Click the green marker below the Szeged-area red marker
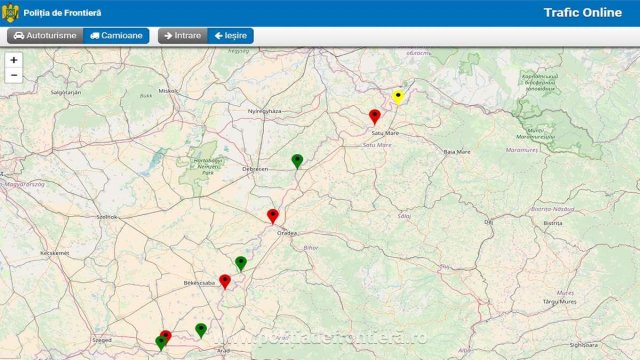The image size is (640, 360). click(x=161, y=343)
